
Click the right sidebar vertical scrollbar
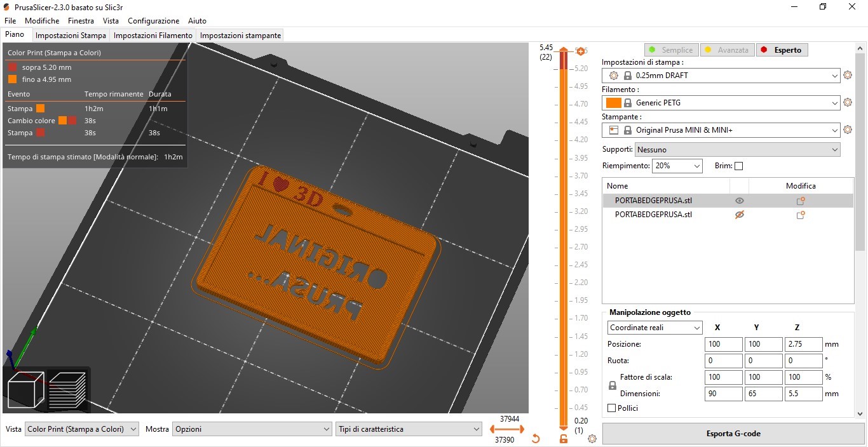click(860, 152)
